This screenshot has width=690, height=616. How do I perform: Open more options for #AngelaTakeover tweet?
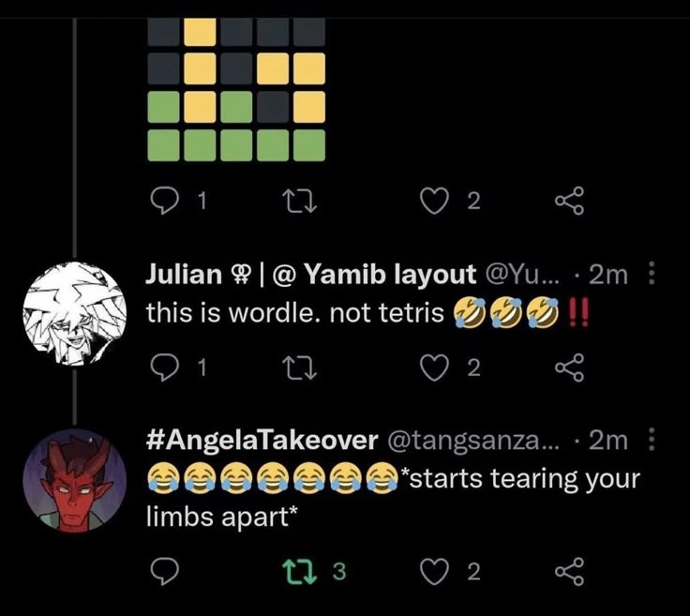[653, 441]
